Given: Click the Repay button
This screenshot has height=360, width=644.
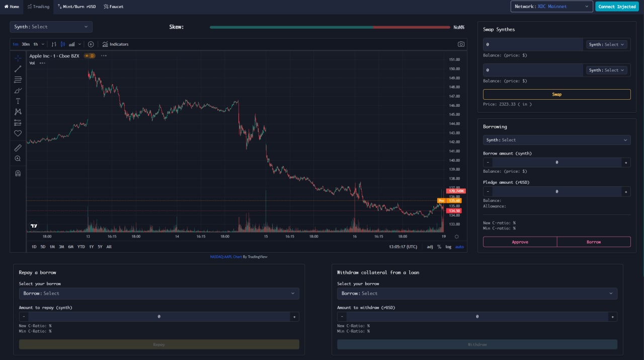Looking at the screenshot, I should tap(159, 344).
